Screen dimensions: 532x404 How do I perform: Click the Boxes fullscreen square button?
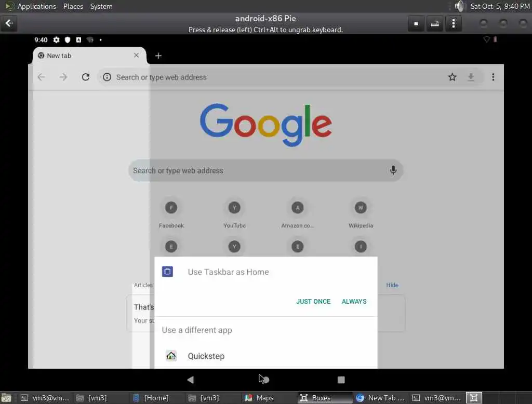pyautogui.click(x=416, y=23)
